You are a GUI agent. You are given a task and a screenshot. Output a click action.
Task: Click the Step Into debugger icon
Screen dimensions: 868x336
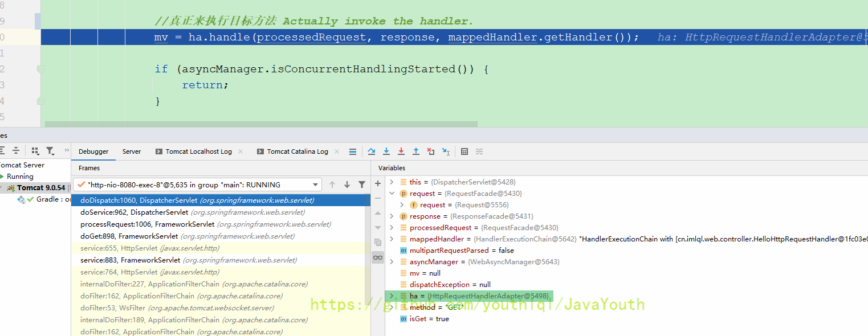(386, 151)
